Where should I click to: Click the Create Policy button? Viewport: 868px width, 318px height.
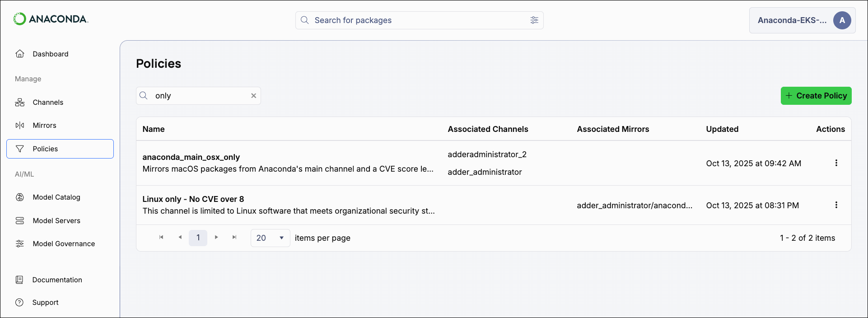coord(816,96)
